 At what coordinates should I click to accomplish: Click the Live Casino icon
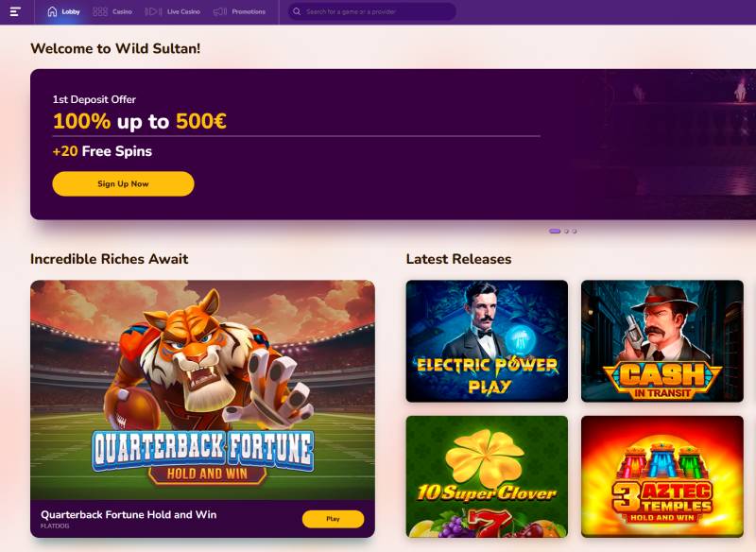point(152,12)
